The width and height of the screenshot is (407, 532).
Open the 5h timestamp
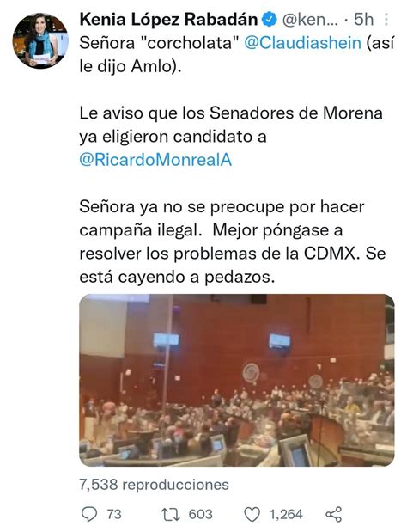[x=363, y=20]
